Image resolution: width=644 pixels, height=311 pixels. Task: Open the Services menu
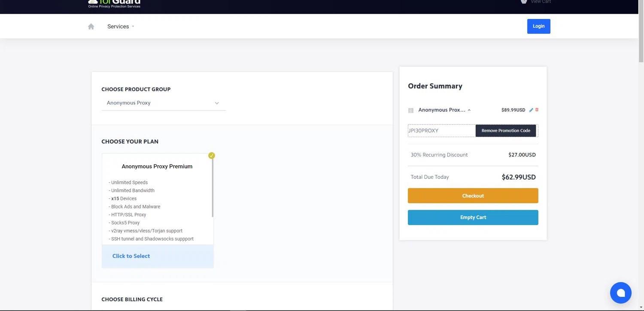pos(121,26)
